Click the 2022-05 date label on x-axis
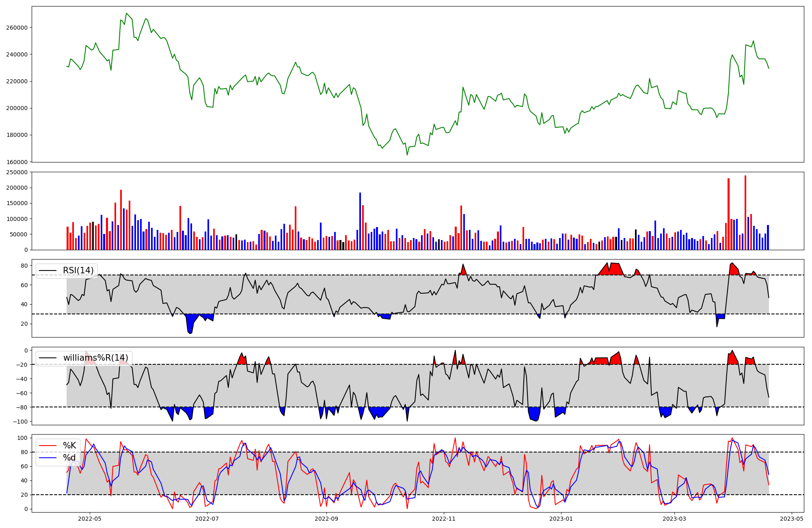812x528 pixels. 90,519
